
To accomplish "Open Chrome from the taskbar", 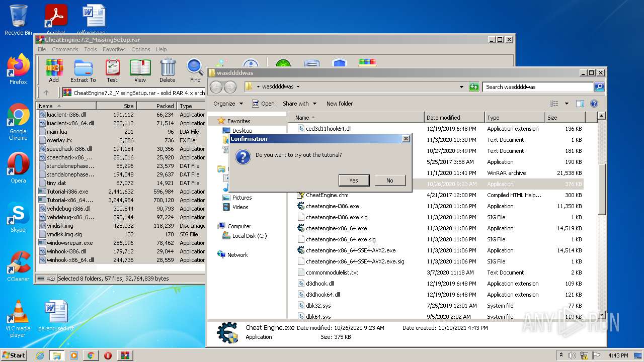I will 91,355.
